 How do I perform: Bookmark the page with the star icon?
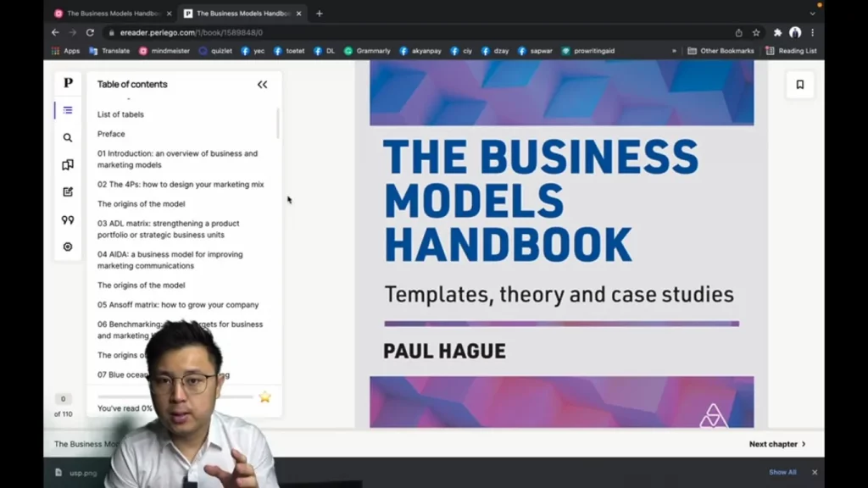pyautogui.click(x=756, y=33)
